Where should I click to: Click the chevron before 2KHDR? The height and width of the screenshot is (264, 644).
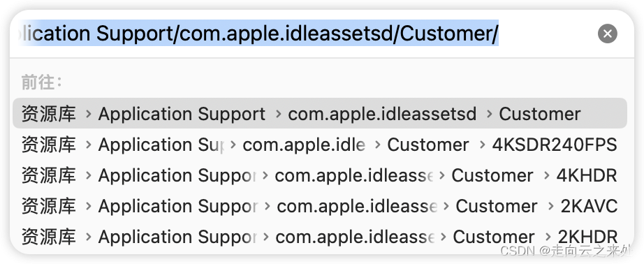click(x=548, y=237)
